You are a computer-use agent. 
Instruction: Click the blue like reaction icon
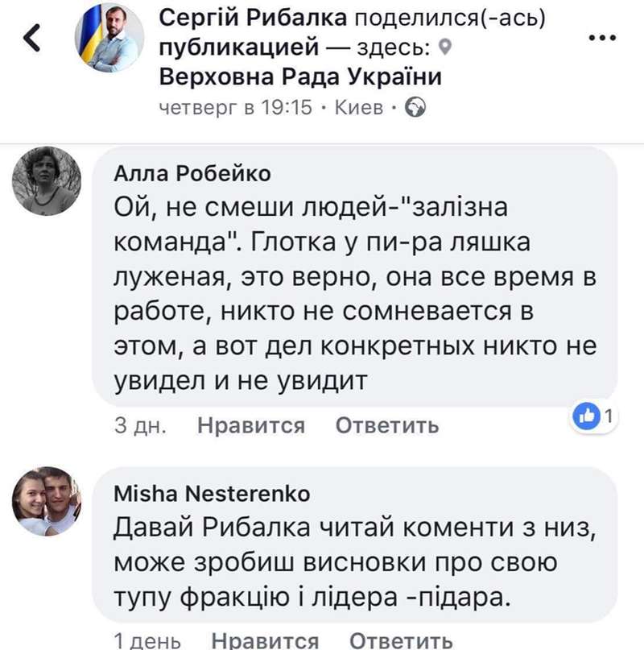click(x=588, y=416)
